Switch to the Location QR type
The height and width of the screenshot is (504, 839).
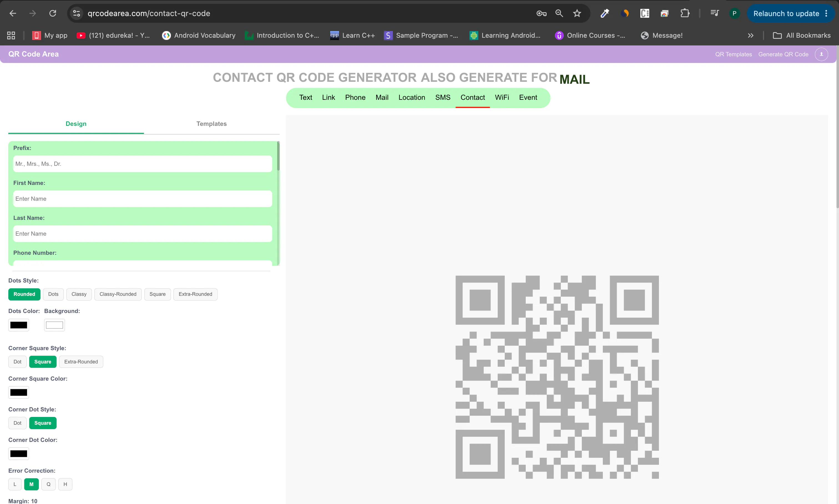pos(411,98)
